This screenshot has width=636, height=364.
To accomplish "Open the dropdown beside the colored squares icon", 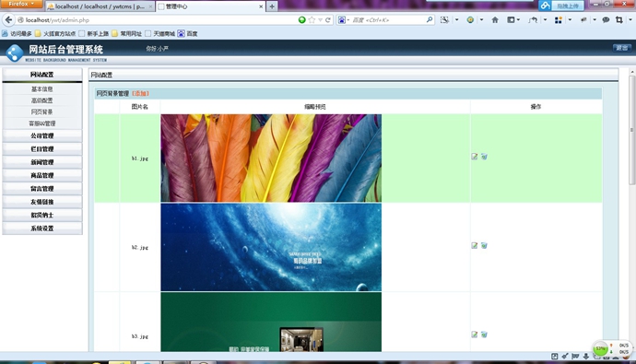I will pyautogui.click(x=570, y=19).
